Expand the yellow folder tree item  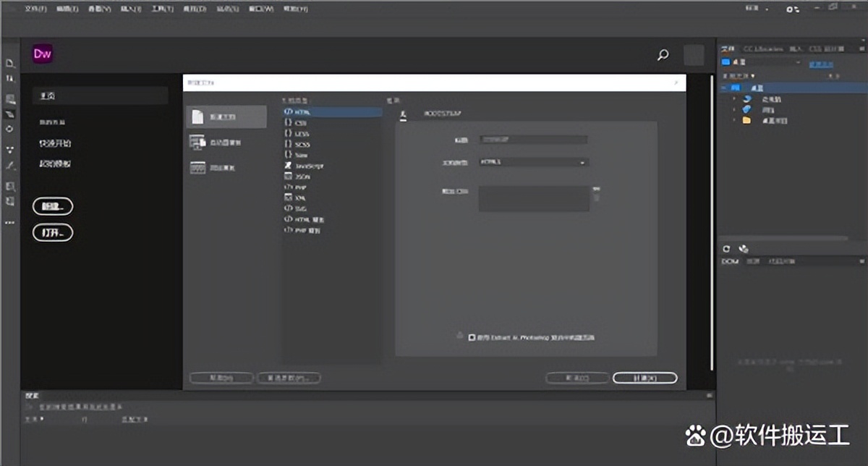(735, 120)
